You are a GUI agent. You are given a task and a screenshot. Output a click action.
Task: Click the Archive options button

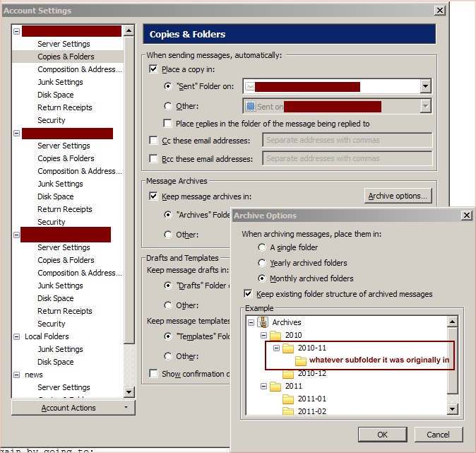click(398, 196)
